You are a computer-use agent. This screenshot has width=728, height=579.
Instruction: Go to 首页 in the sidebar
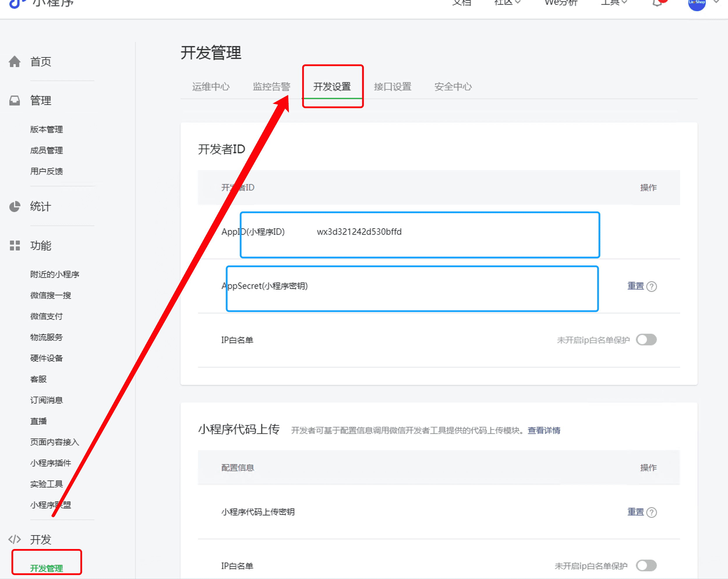[40, 61]
